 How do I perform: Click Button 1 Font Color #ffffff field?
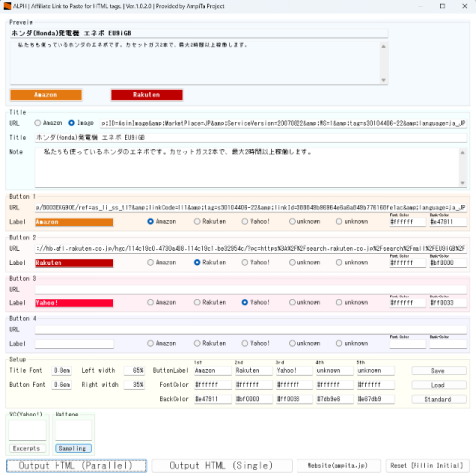(x=408, y=222)
